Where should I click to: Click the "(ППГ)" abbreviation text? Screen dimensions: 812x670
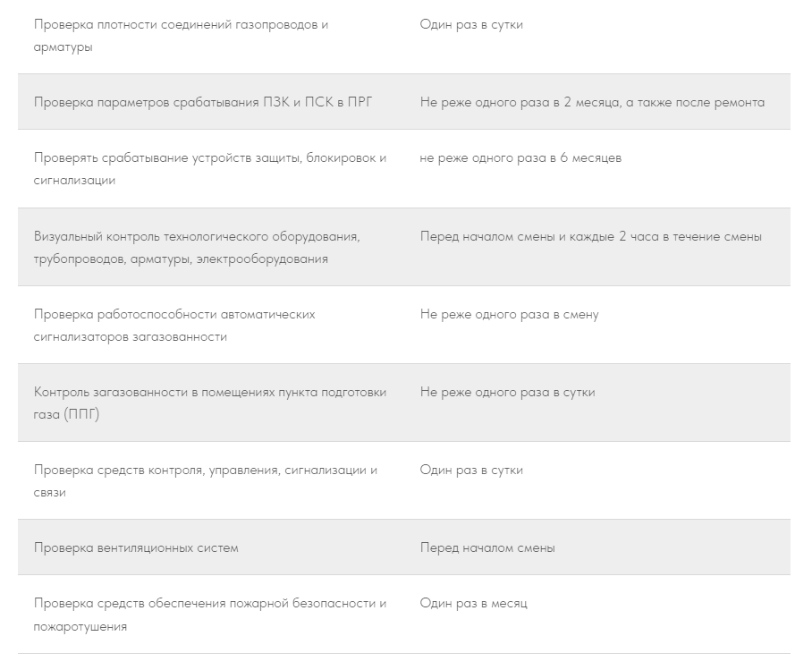click(81, 416)
